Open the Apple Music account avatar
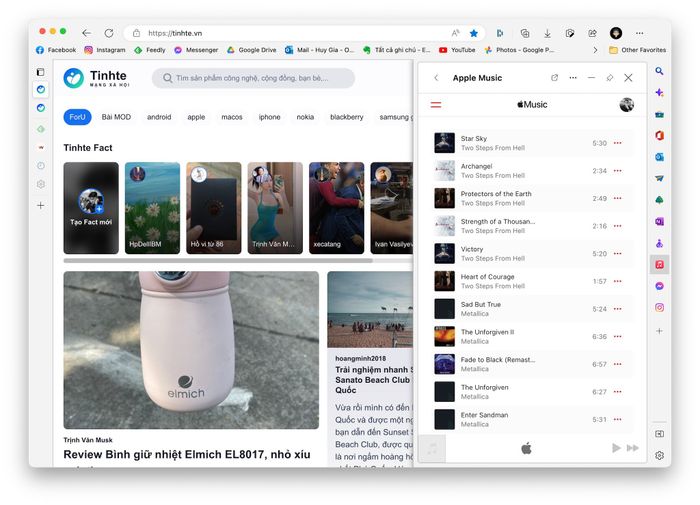 tap(627, 104)
